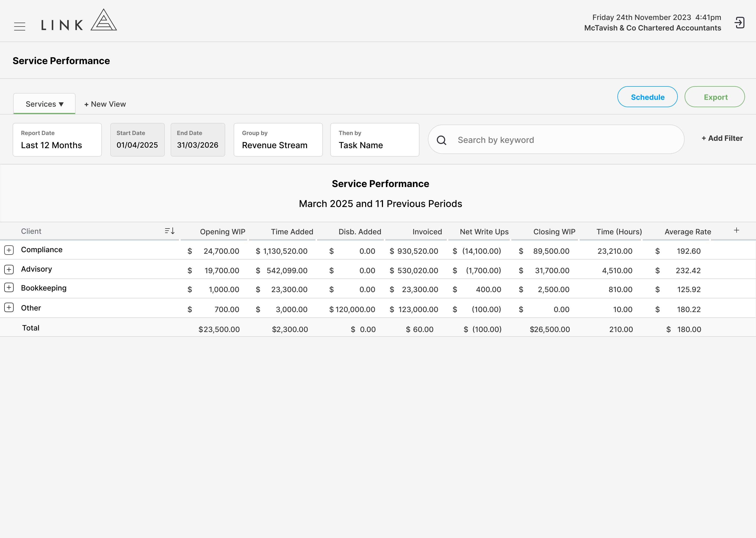
Task: Select the Advisory row label
Action: 36,269
